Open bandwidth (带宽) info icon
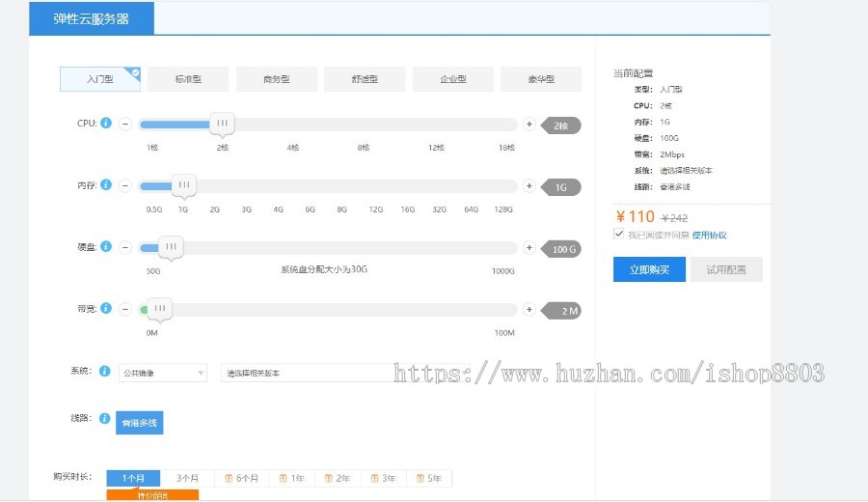The height and width of the screenshot is (502, 868). point(106,308)
